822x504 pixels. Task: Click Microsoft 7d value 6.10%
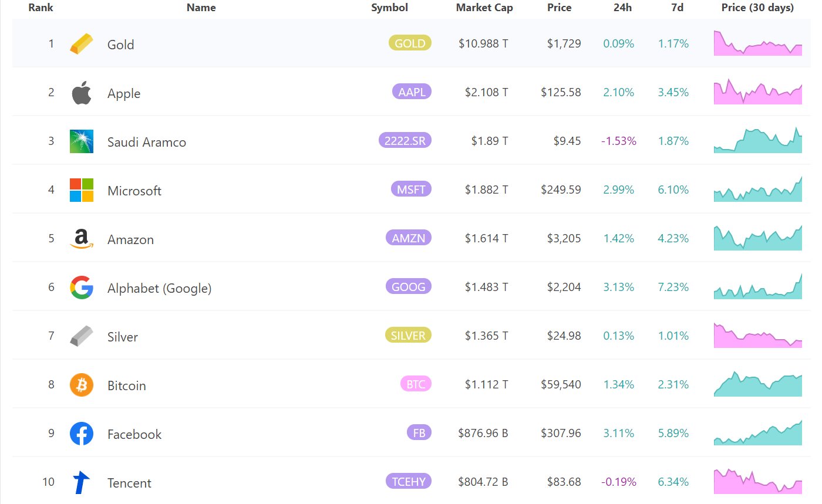point(673,190)
